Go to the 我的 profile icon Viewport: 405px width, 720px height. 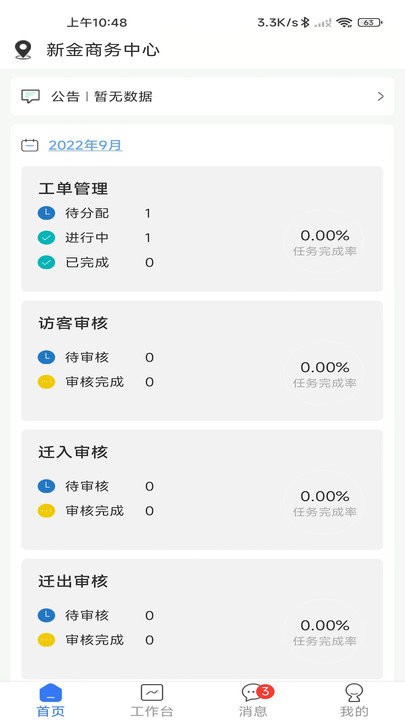tap(354, 692)
